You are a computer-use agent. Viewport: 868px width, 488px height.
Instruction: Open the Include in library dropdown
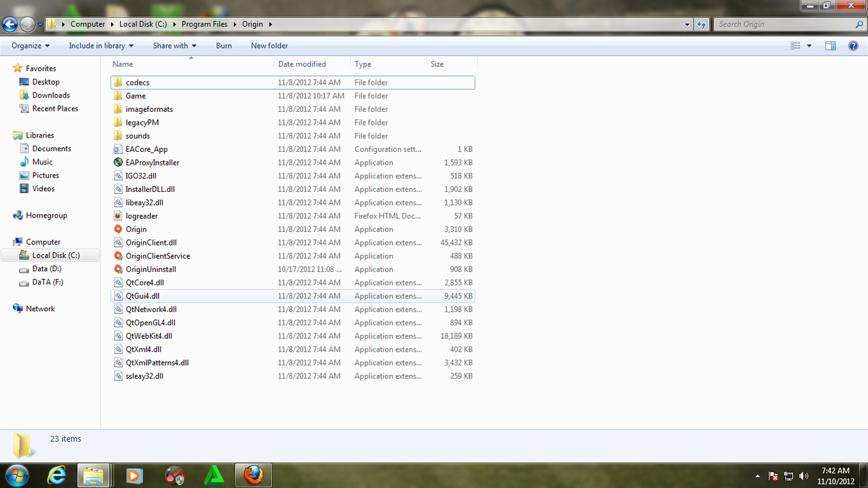pos(101,45)
